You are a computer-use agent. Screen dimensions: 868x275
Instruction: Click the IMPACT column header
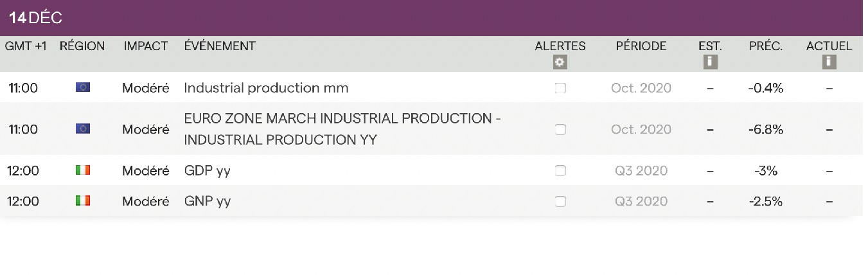(146, 46)
